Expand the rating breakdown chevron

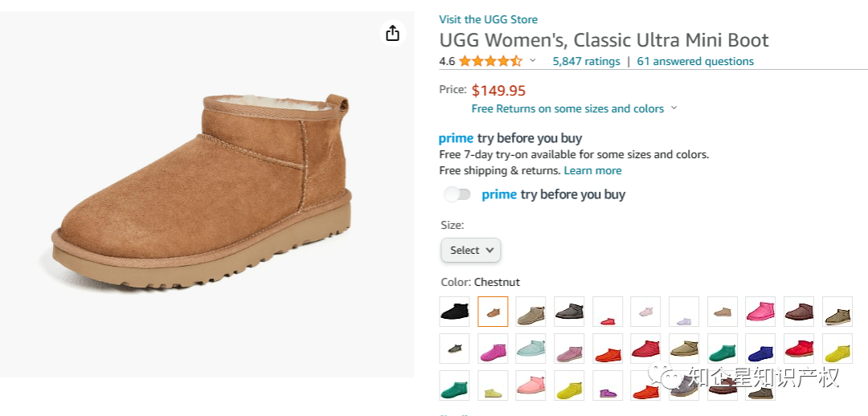point(533,61)
